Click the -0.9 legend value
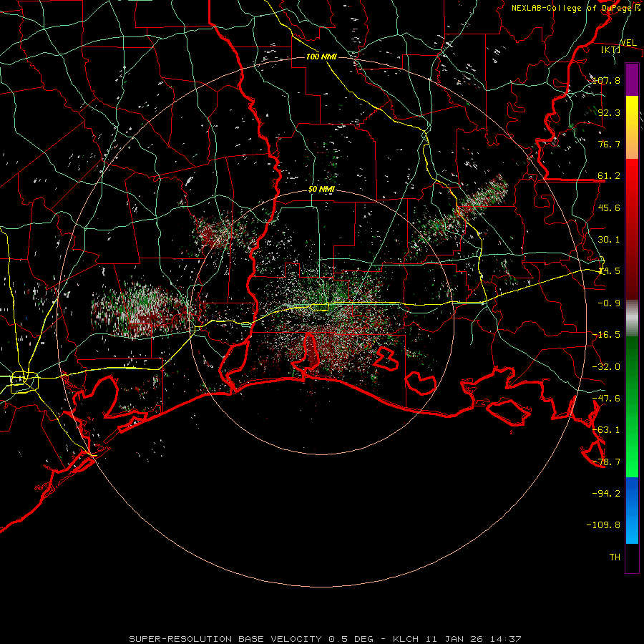The image size is (644, 644). pyautogui.click(x=609, y=303)
